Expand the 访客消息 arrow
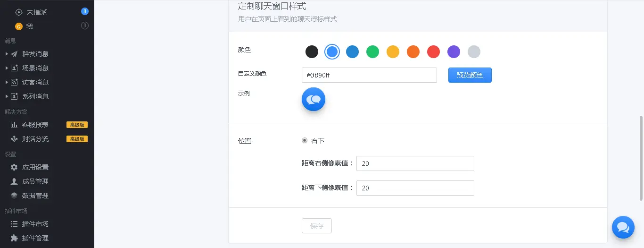 [x=7, y=82]
